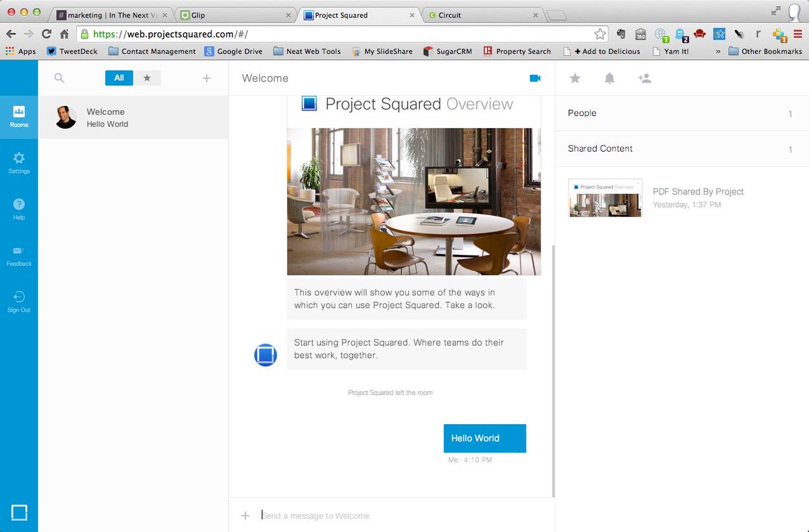Click the 'Start using Project Squared' message
809x532 pixels.
407,349
